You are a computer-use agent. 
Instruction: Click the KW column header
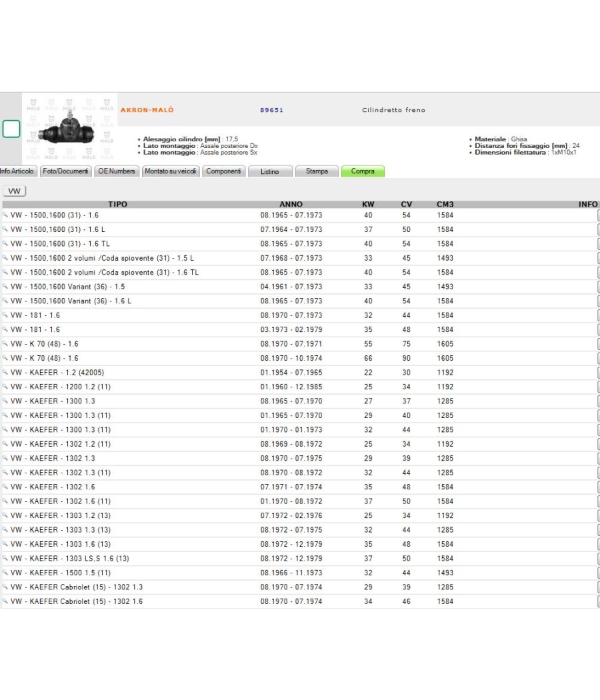click(368, 204)
